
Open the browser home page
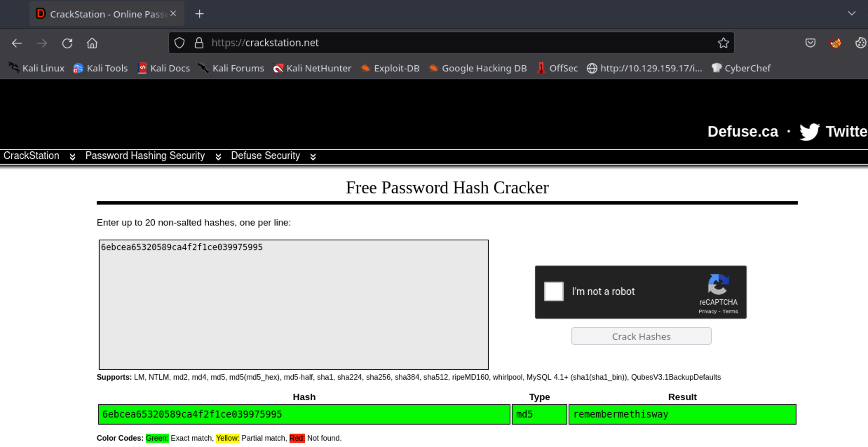pyautogui.click(x=92, y=43)
